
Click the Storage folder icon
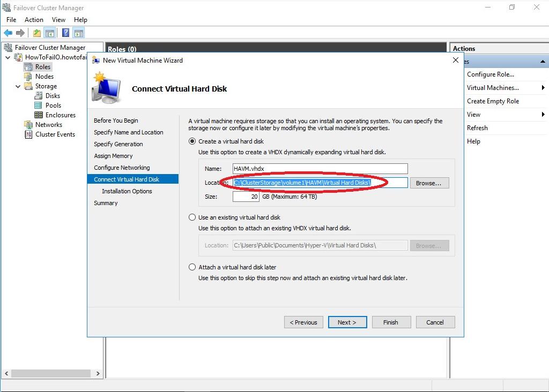[28, 86]
